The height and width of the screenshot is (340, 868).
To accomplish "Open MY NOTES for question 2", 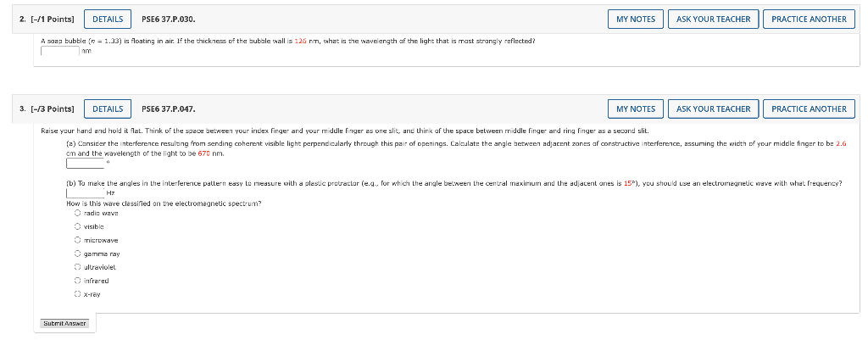I will 636,19.
